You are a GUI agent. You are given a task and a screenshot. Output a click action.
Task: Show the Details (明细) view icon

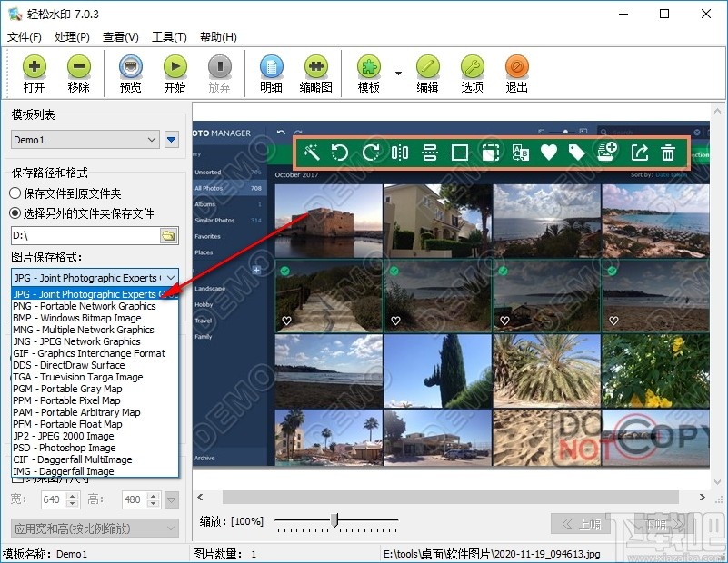[271, 66]
